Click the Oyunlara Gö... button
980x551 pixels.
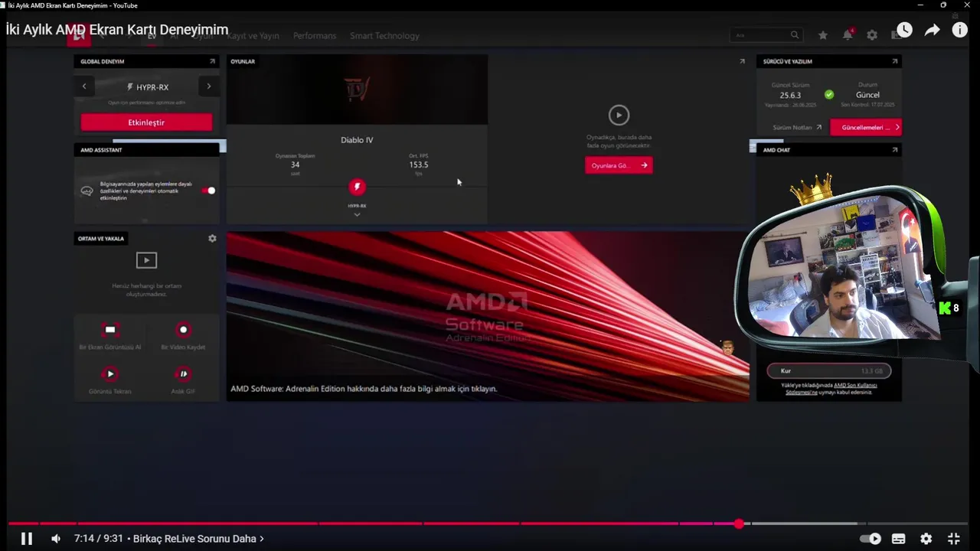pyautogui.click(x=619, y=165)
